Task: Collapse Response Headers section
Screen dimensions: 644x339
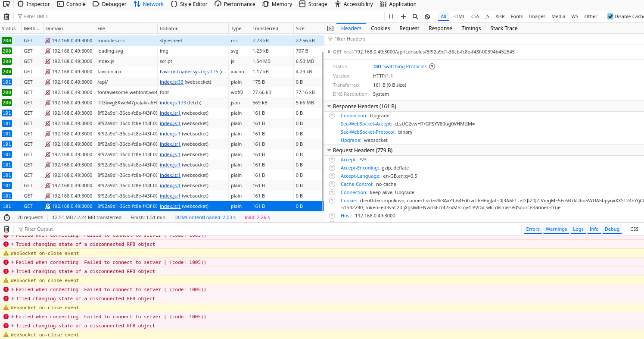Action: tap(329, 107)
